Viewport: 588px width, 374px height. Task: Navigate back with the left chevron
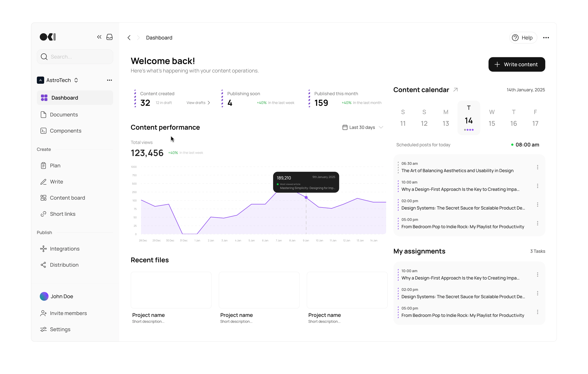point(129,38)
